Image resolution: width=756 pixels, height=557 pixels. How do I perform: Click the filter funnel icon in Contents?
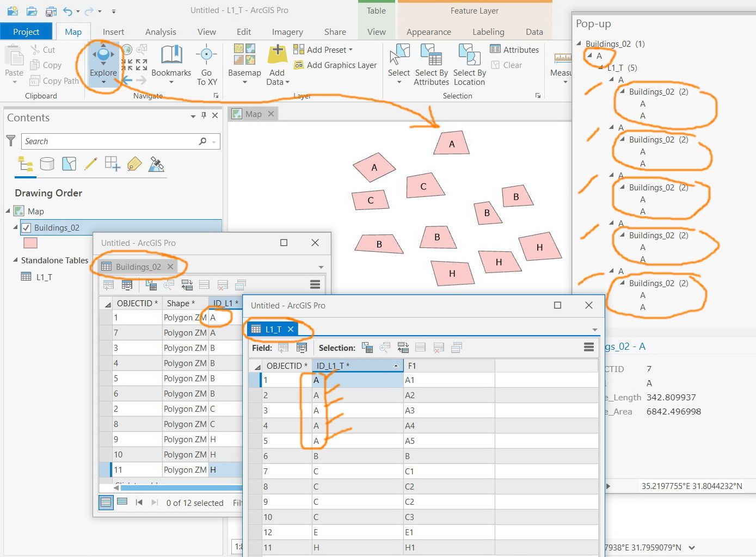[x=11, y=141]
